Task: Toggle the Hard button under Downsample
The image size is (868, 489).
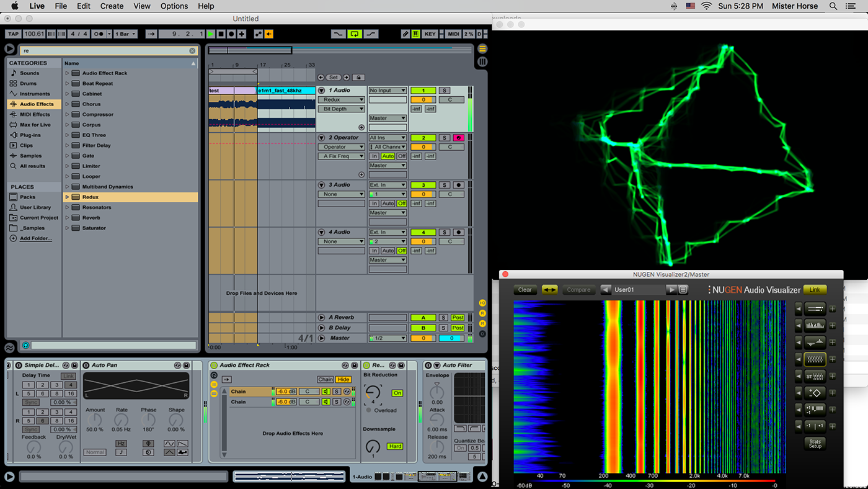Action: click(x=396, y=446)
